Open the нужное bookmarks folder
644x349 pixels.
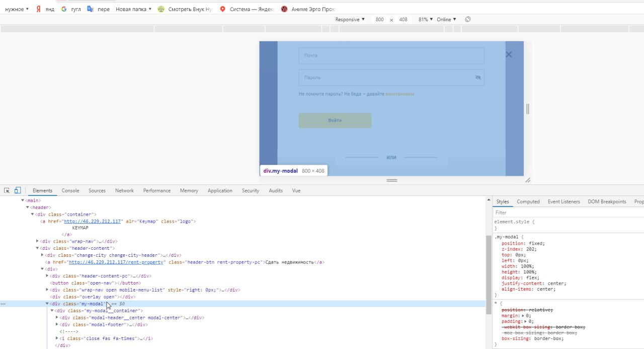[x=17, y=9]
